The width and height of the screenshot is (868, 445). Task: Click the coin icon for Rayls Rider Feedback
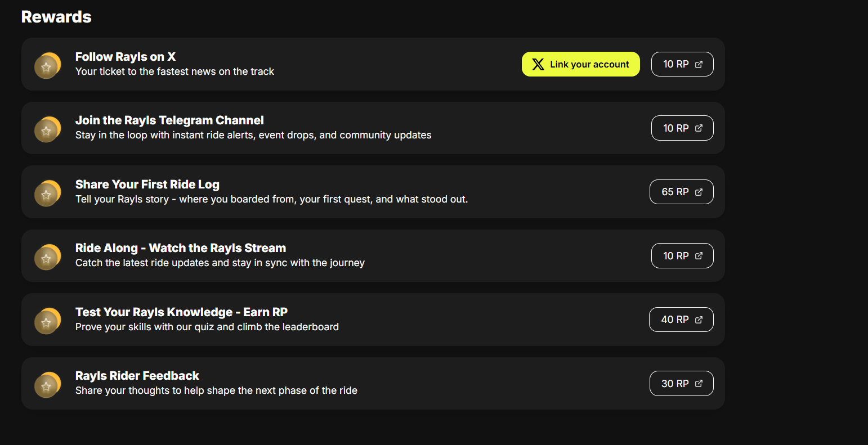pyautogui.click(x=47, y=385)
